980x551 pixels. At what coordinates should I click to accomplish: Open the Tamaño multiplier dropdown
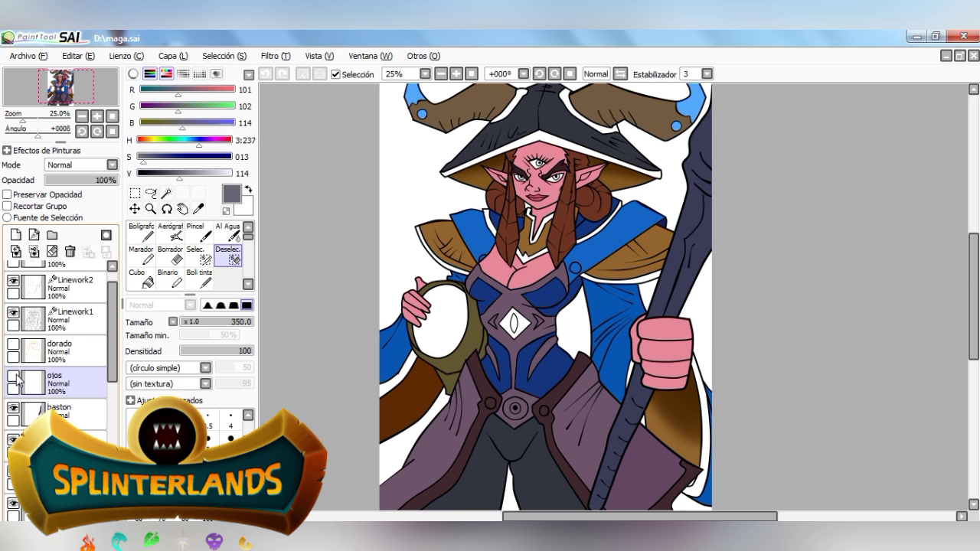[x=173, y=321]
